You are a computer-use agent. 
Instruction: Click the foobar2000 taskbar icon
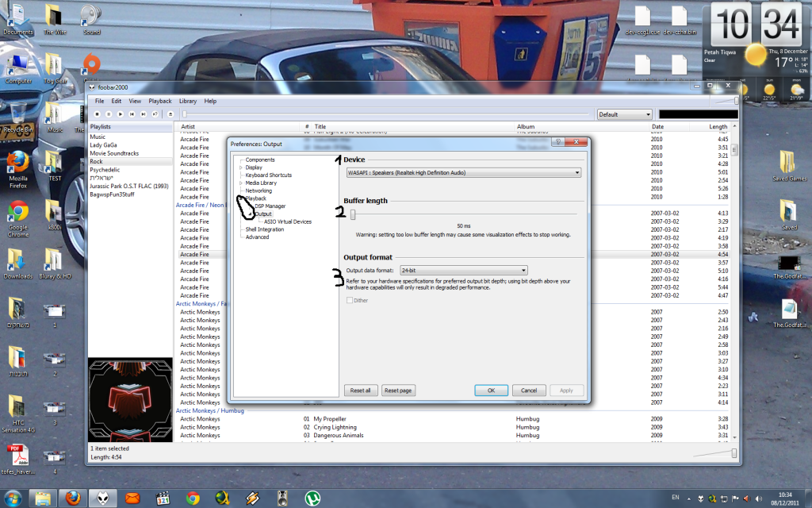click(103, 498)
